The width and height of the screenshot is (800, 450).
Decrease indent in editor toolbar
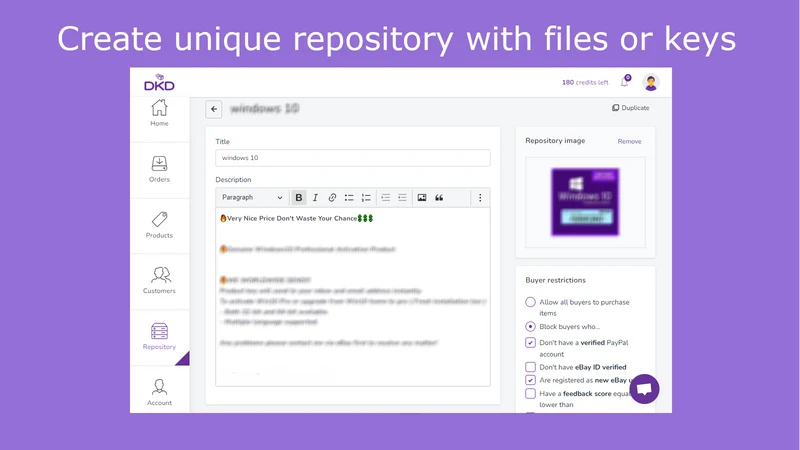tap(403, 197)
